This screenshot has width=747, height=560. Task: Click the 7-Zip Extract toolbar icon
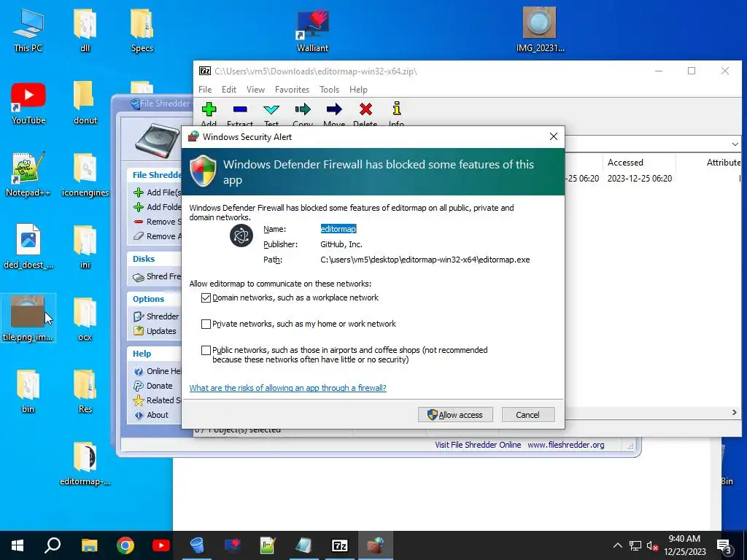click(x=240, y=110)
